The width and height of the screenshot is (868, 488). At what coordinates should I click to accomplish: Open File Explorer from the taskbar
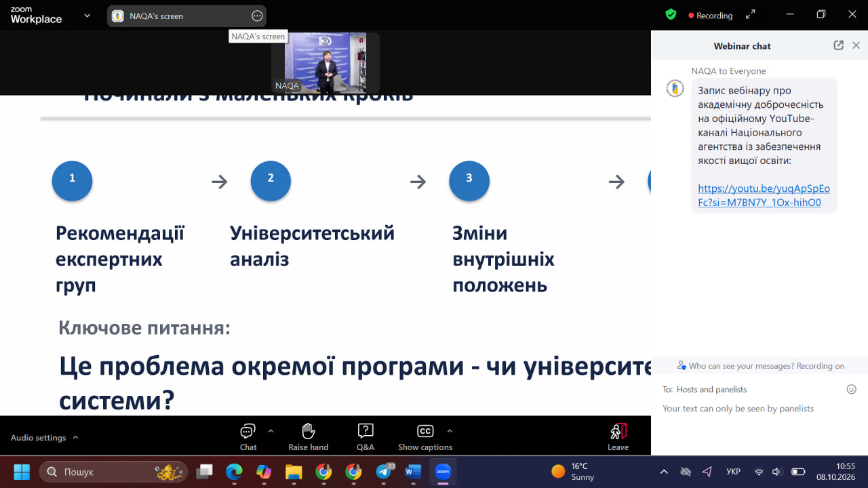[x=294, y=472]
